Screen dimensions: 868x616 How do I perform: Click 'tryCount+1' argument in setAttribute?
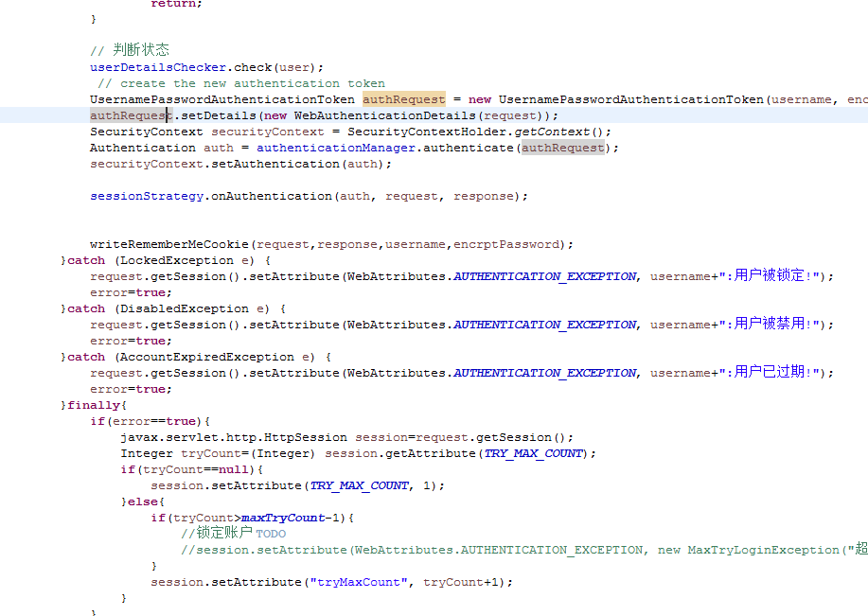point(461,582)
